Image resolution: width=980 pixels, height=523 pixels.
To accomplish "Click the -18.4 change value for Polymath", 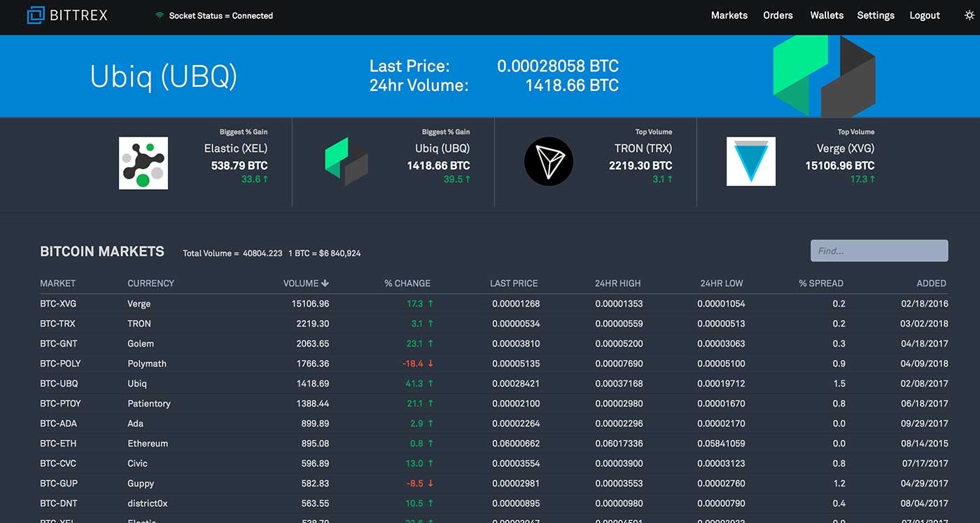I will tap(413, 363).
